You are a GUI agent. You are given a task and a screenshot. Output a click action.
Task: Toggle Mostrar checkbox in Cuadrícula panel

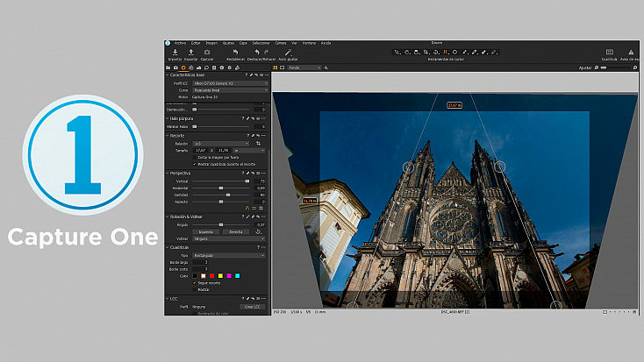tap(194, 290)
